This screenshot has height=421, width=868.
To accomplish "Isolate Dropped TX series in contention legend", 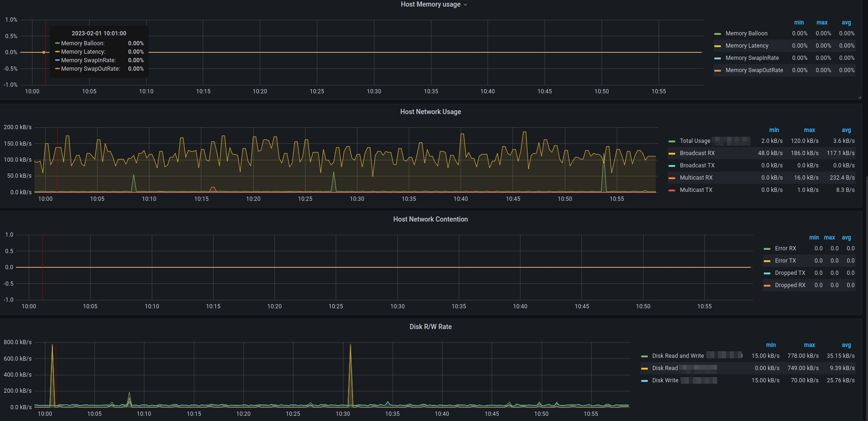I will tap(790, 273).
